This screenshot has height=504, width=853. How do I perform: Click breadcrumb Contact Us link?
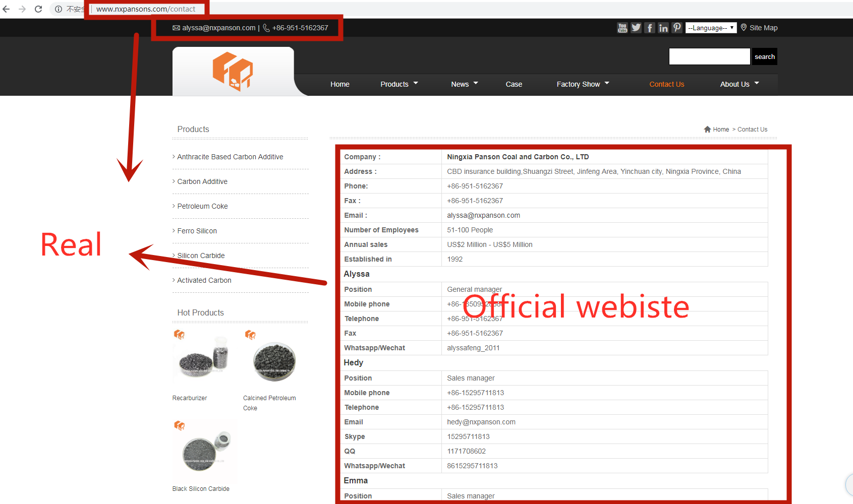coord(752,130)
